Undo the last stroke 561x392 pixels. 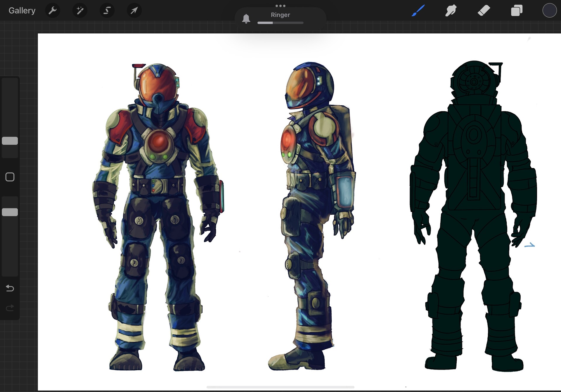(x=10, y=288)
